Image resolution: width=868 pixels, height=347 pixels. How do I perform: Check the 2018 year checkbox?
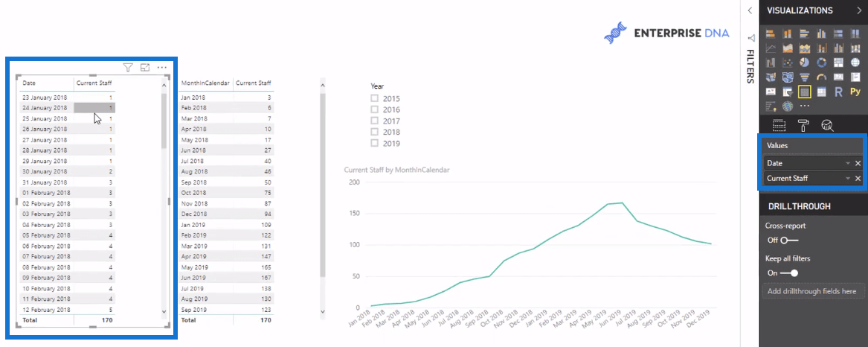point(374,131)
